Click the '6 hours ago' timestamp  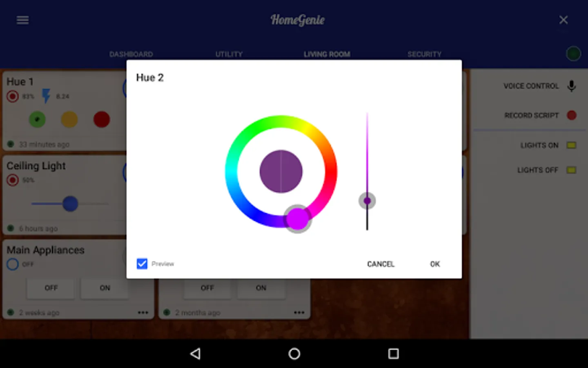coord(38,229)
